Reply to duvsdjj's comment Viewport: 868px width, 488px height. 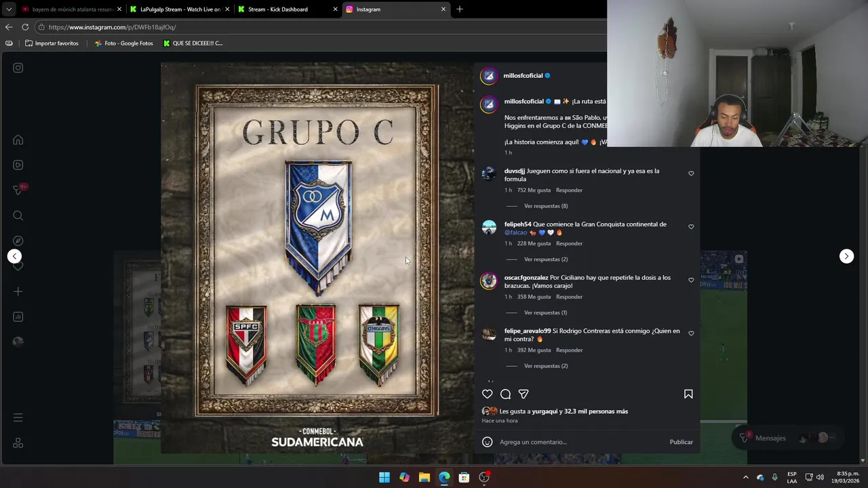569,190
